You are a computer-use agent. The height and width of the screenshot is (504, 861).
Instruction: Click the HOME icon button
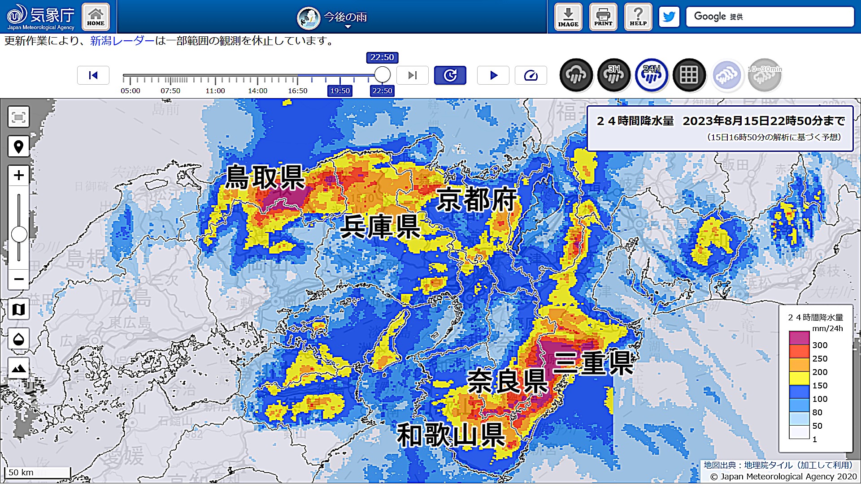point(96,17)
